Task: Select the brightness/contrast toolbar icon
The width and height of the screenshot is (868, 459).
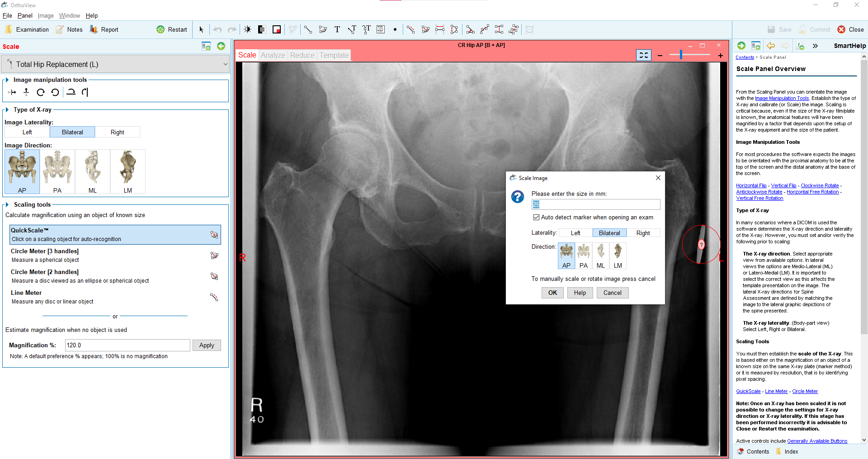Action: pyautogui.click(x=247, y=30)
